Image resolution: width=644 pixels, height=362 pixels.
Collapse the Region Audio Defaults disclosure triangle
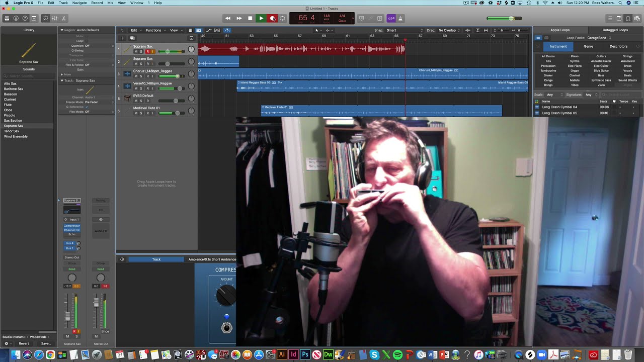coord(62,30)
